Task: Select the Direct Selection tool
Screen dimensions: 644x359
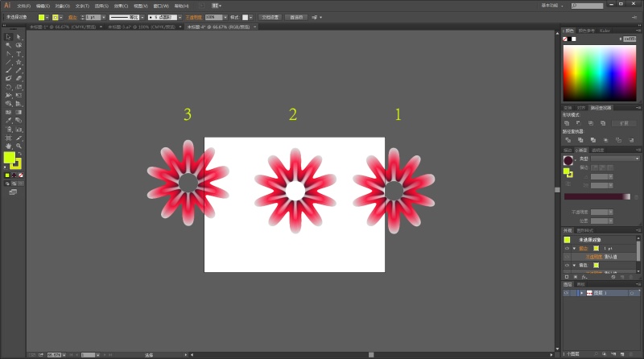Action: pos(18,36)
